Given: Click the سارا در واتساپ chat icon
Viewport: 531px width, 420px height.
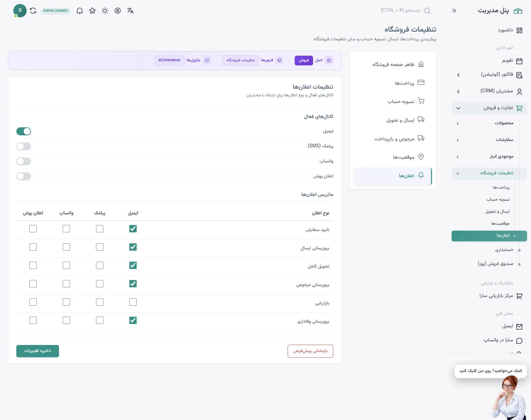Looking at the screenshot, I should (x=519, y=341).
